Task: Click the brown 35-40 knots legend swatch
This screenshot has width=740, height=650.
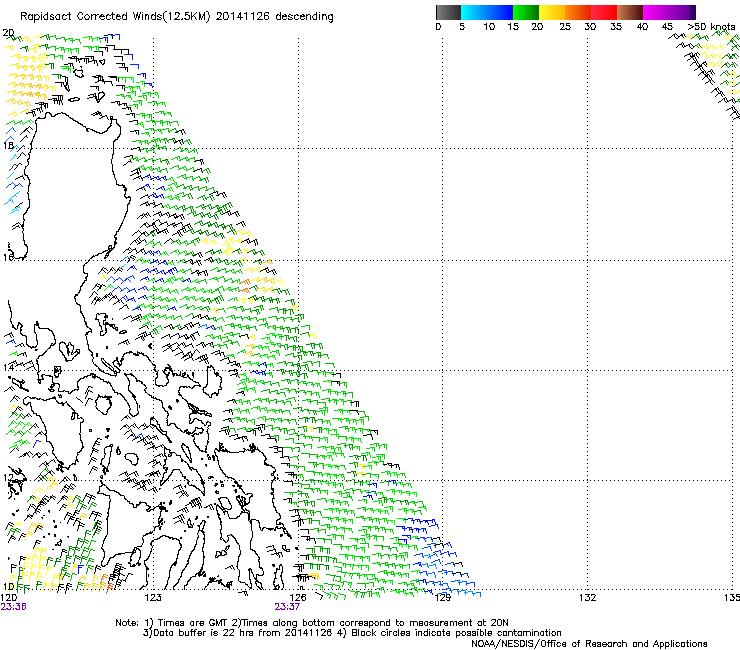Action: click(630, 12)
